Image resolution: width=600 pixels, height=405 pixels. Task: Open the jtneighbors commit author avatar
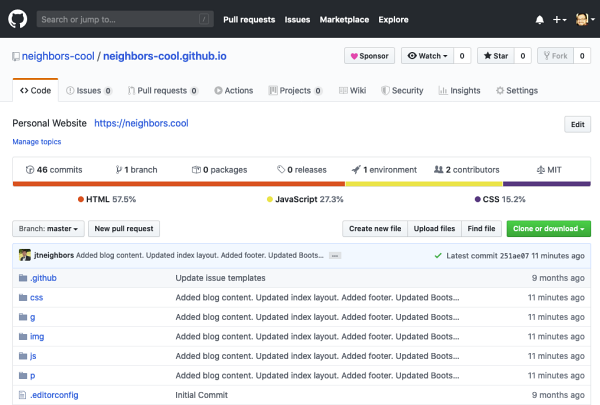(x=25, y=255)
